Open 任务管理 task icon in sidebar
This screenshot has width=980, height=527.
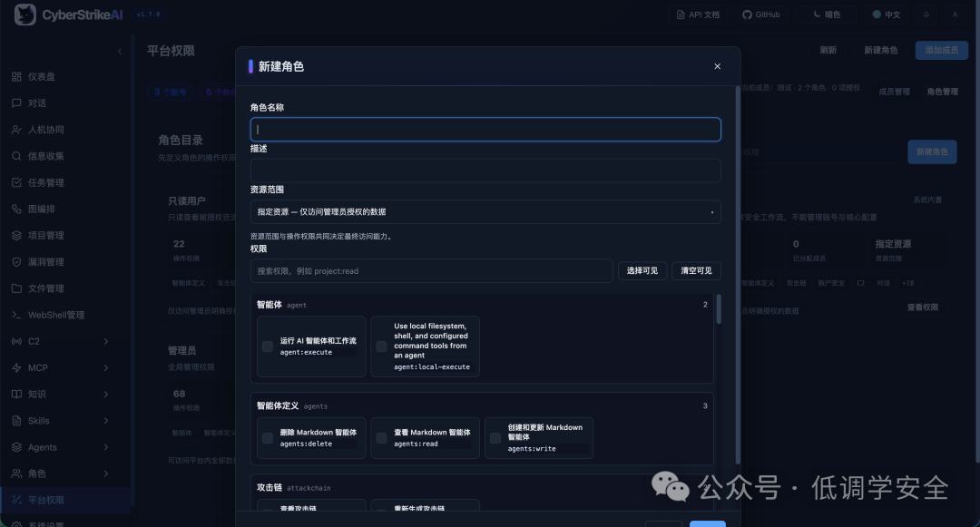click(x=17, y=182)
